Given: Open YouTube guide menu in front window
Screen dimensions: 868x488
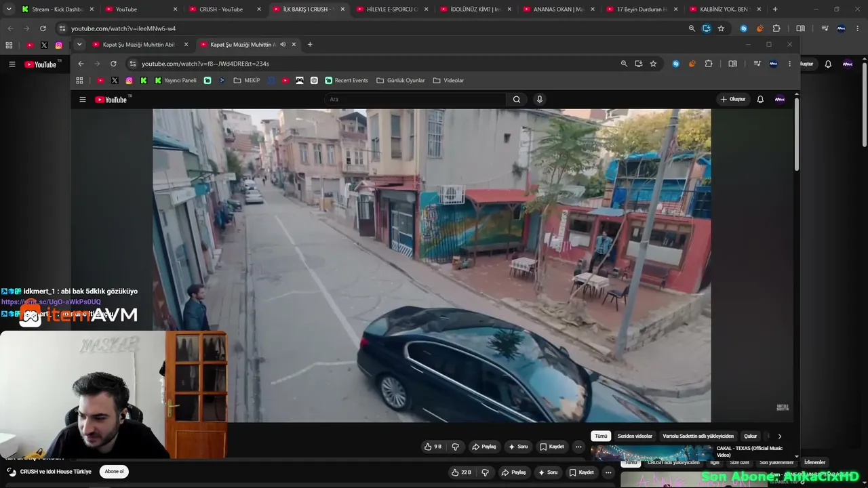Looking at the screenshot, I should coord(83,100).
